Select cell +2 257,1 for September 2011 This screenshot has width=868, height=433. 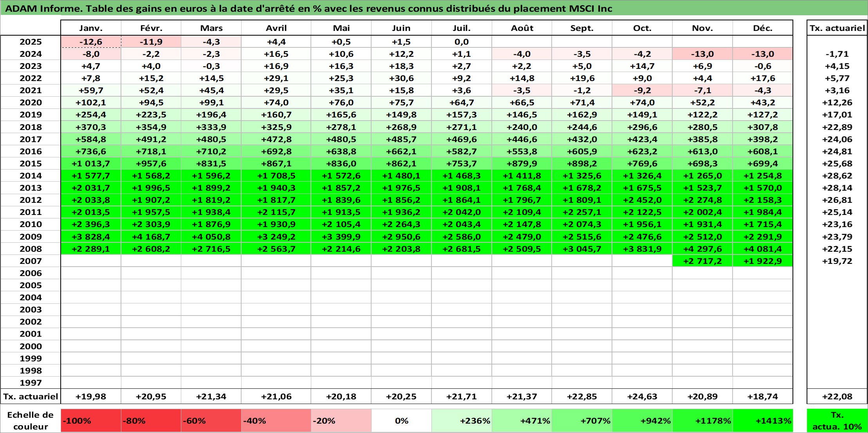click(582, 212)
